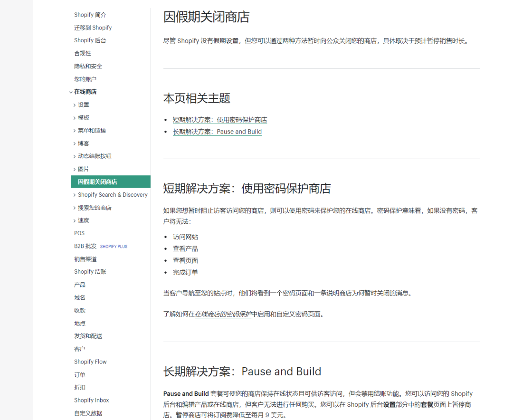Click bullet text 查看产品
The height and width of the screenshot is (420, 513).
click(x=185, y=249)
